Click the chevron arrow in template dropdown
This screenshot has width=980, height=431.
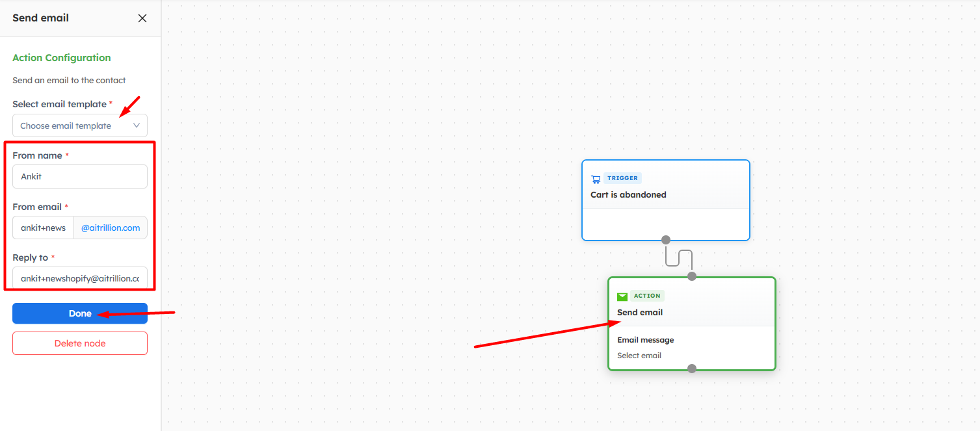[137, 125]
